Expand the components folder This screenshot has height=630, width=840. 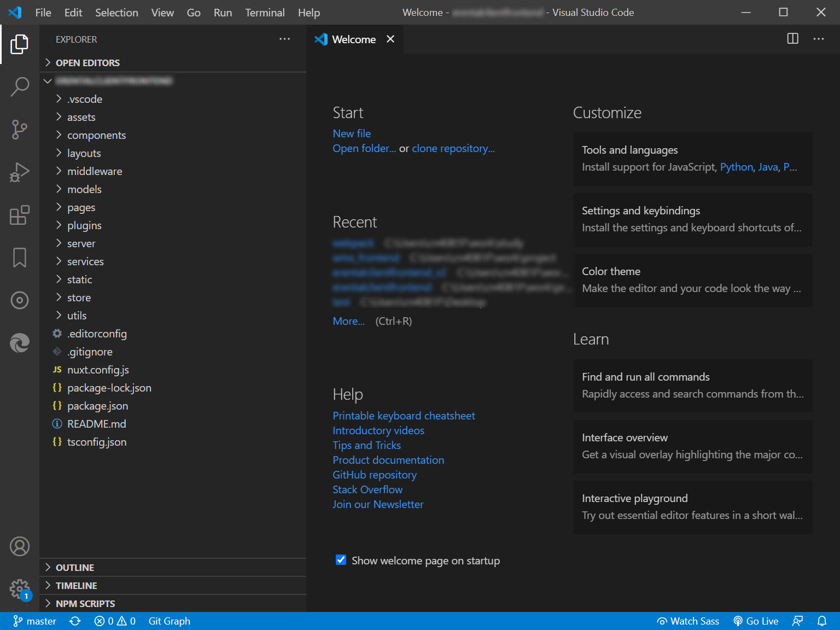[x=96, y=135]
